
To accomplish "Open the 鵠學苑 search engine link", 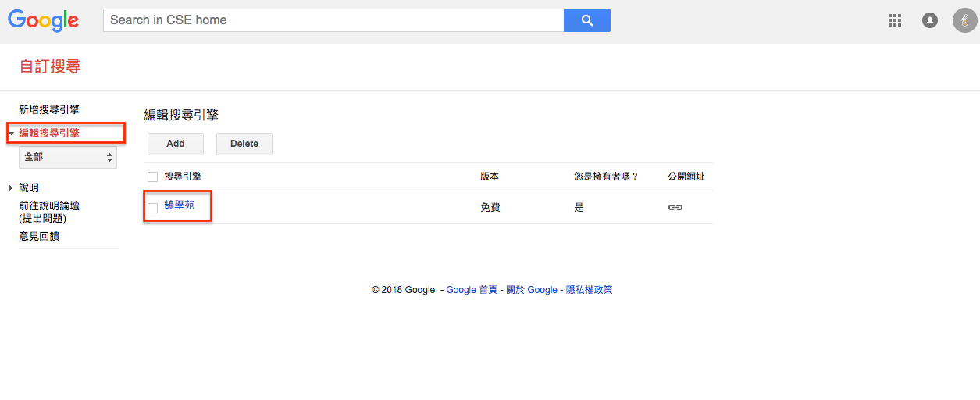I will click(179, 206).
